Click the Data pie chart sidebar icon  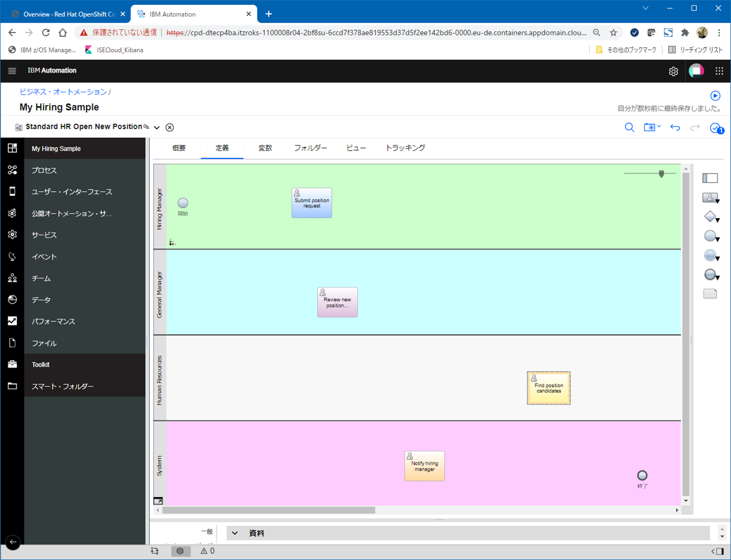[12, 300]
